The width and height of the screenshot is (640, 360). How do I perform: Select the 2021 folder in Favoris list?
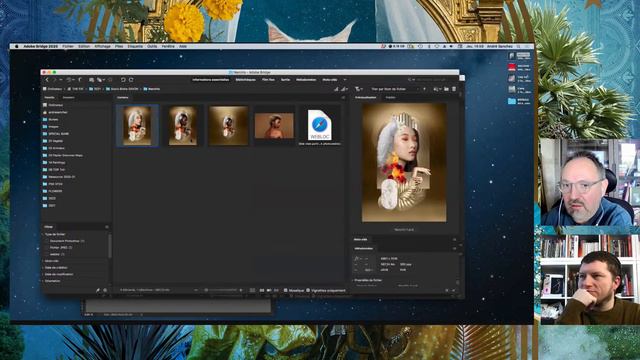coord(49,206)
